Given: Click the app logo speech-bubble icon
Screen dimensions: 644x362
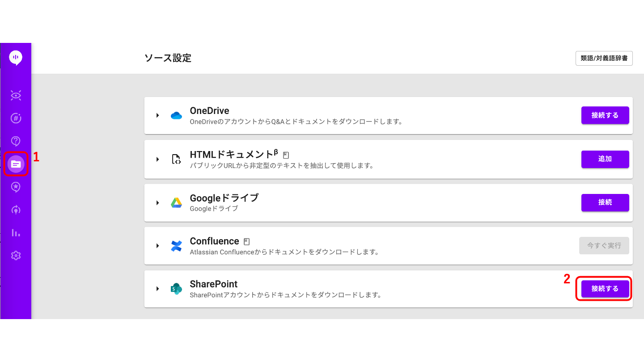Looking at the screenshot, I should [x=16, y=58].
